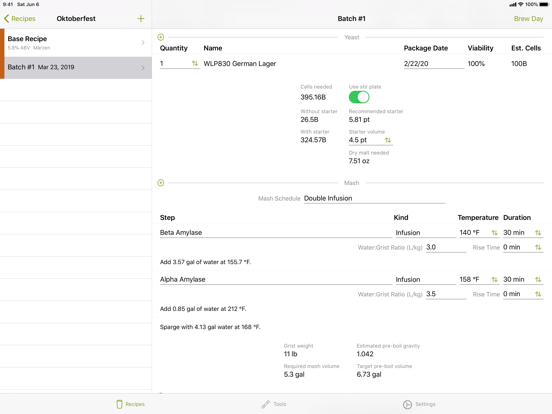
Task: Tap Recommended starter 5.81 pt value
Action: (x=359, y=120)
